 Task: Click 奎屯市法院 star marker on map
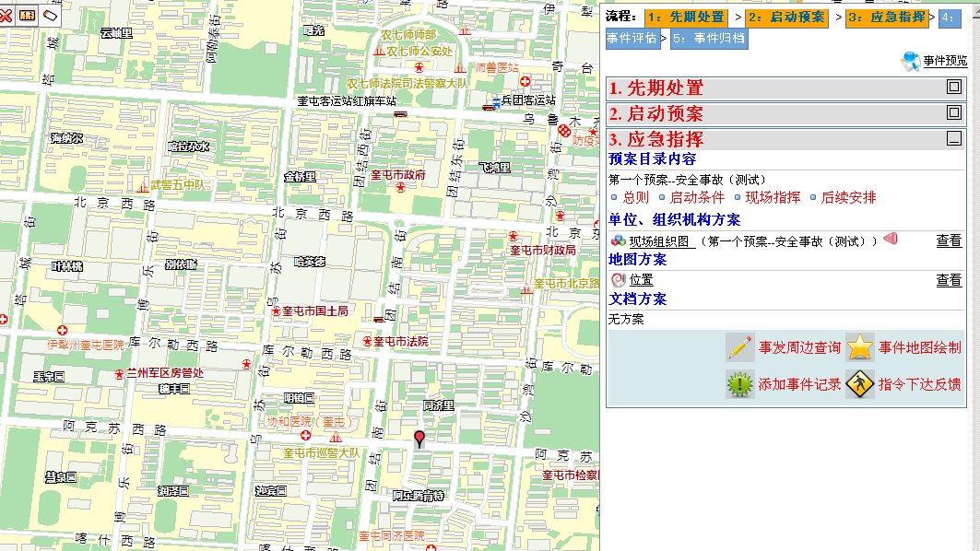(x=368, y=341)
